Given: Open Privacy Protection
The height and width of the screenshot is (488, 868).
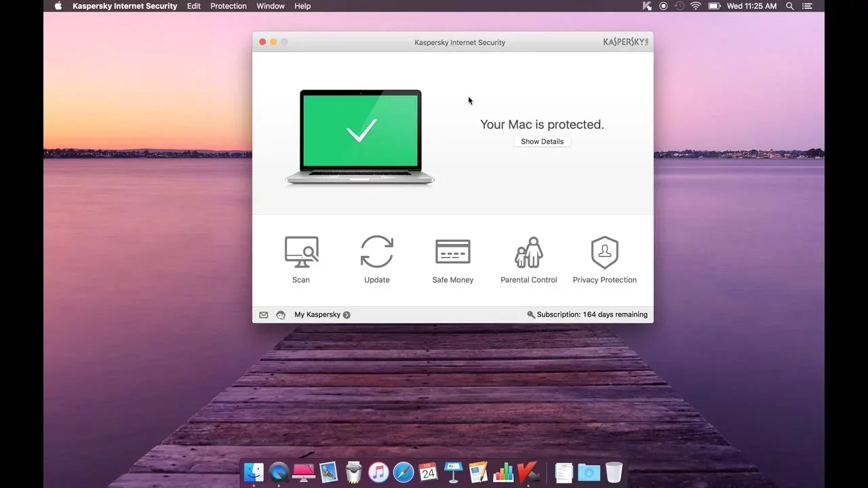Looking at the screenshot, I should tap(605, 260).
